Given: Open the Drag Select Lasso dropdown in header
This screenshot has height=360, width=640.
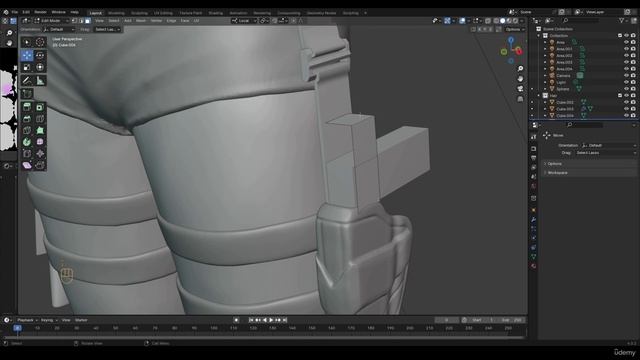Looking at the screenshot, I should pyautogui.click(x=107, y=29).
